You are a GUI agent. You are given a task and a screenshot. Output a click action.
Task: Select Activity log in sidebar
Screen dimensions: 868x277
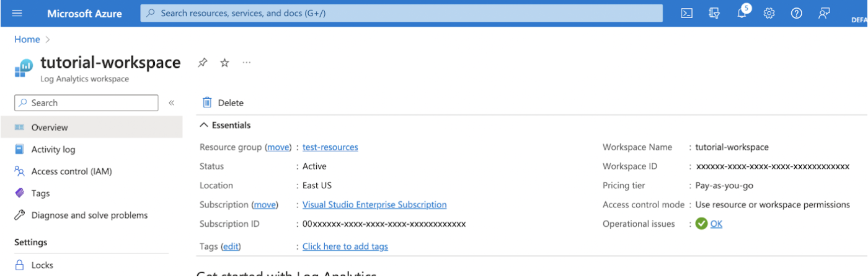[x=53, y=150]
